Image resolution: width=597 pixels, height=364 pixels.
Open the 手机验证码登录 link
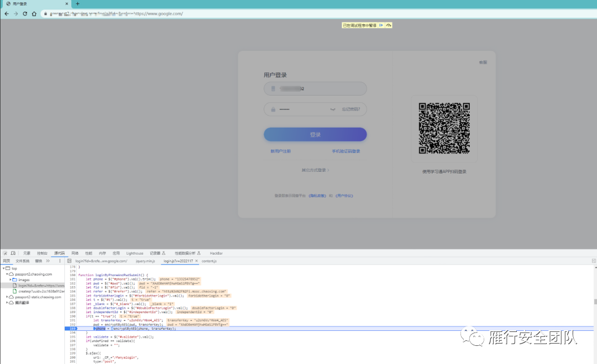[x=346, y=151]
